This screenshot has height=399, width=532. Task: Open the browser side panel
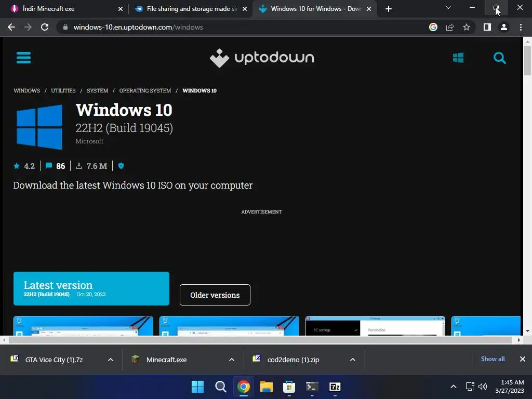[487, 27]
